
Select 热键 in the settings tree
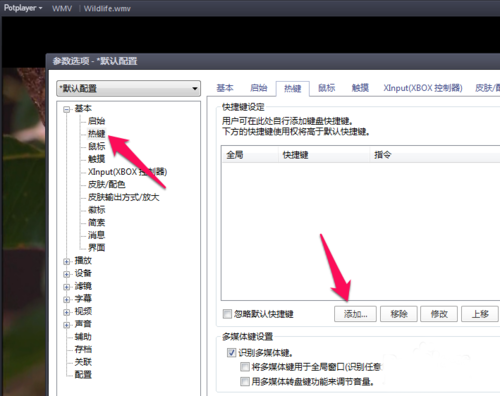(x=96, y=134)
